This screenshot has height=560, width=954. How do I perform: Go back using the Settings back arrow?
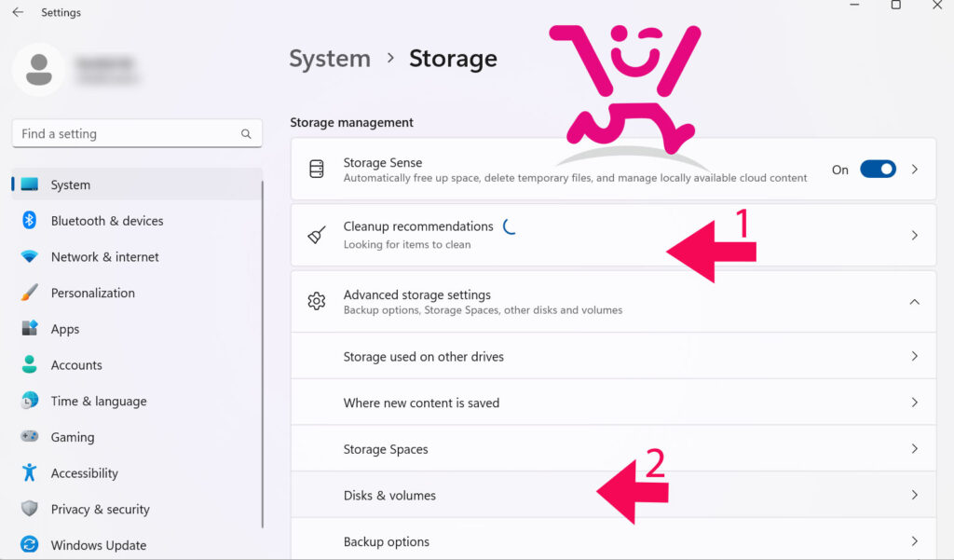(18, 12)
